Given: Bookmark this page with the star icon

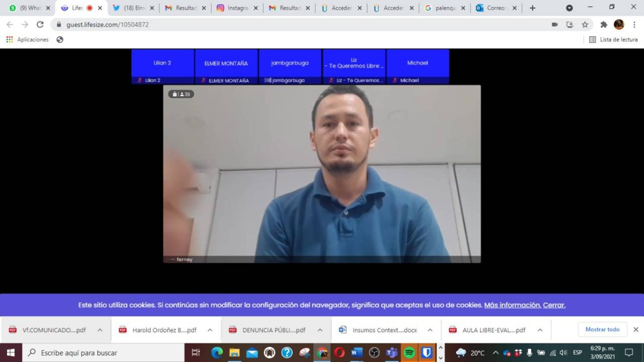Looking at the screenshot, I should pyautogui.click(x=585, y=25).
